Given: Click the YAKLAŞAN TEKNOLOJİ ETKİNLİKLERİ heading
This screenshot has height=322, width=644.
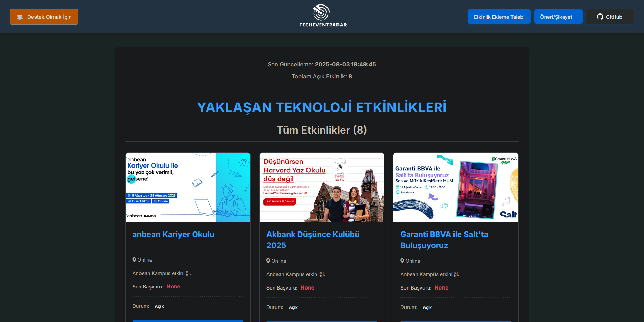Looking at the screenshot, I should (x=322, y=107).
